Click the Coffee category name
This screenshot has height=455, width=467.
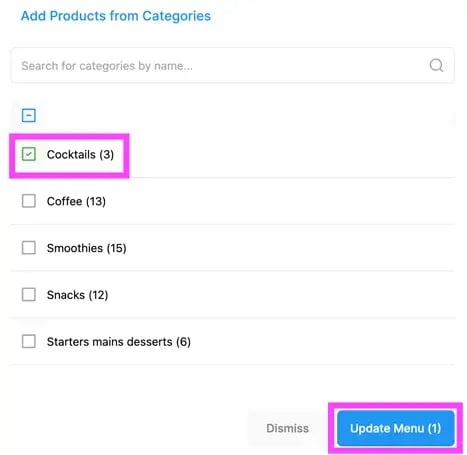tap(65, 201)
